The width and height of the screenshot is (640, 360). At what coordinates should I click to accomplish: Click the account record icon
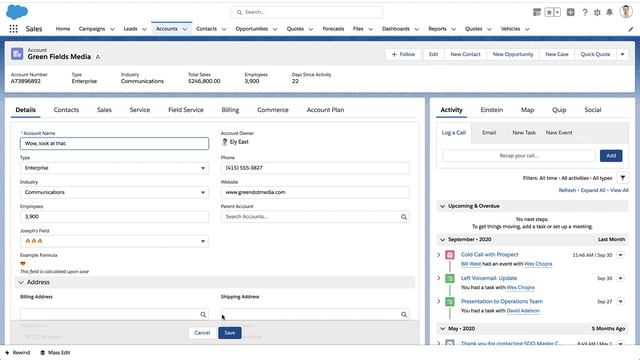point(17,53)
